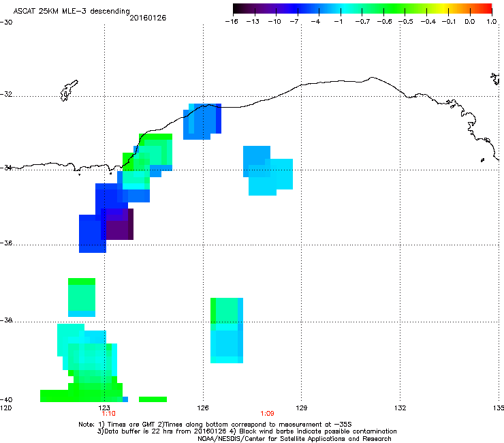The image size is (504, 443).
Task: Click the colorbar tick label -4
Action: [x=315, y=22]
